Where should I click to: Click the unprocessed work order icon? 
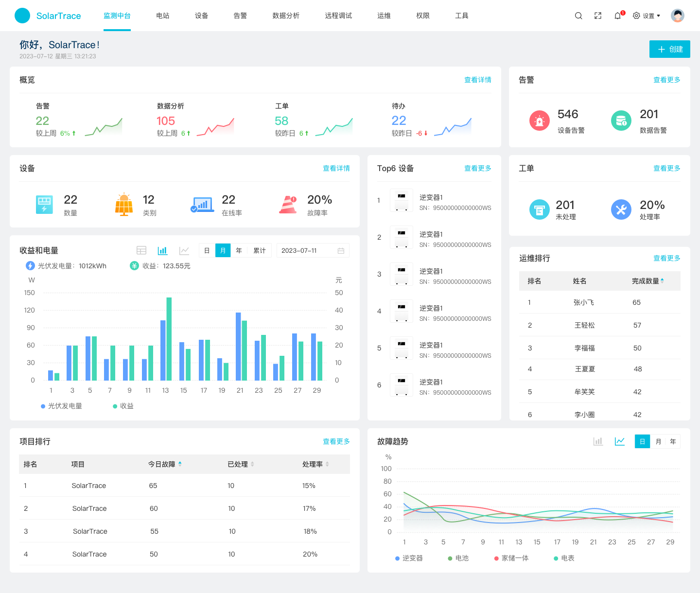540,209
